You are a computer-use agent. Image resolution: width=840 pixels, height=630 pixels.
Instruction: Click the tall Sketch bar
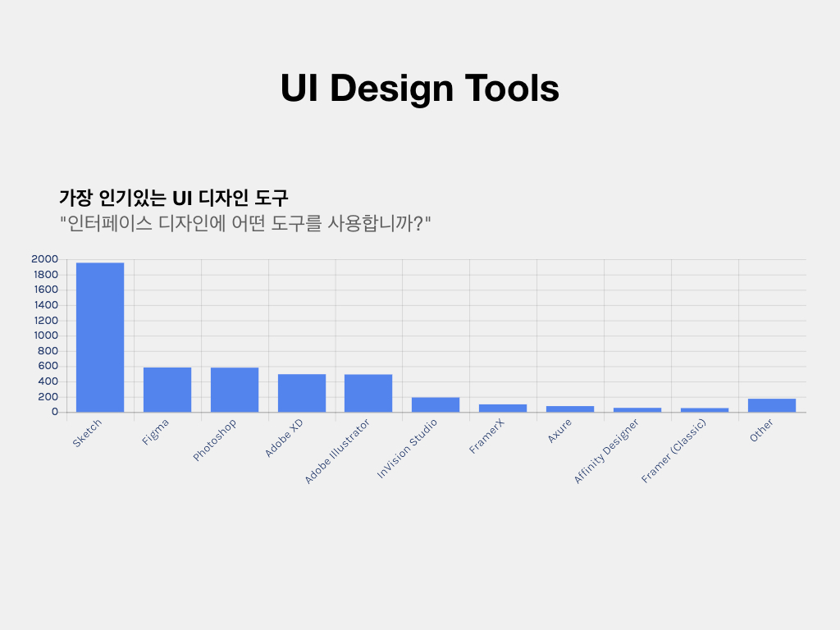pyautogui.click(x=100, y=337)
